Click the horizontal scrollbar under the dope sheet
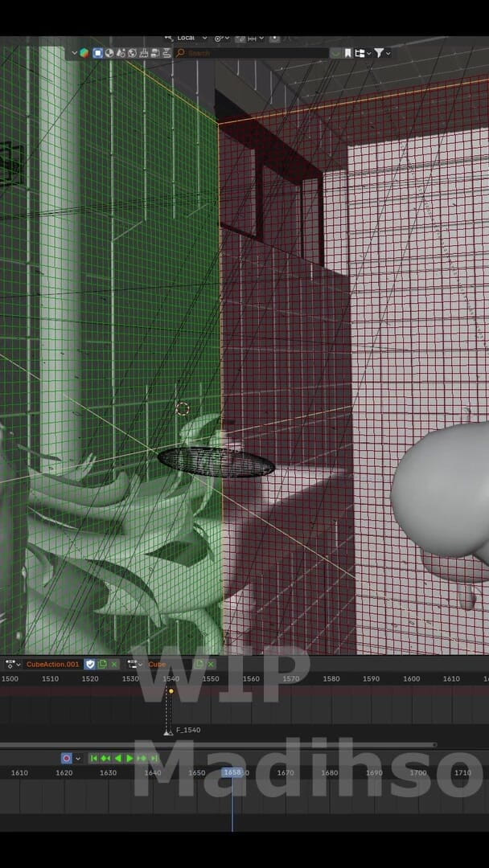 coord(218,744)
